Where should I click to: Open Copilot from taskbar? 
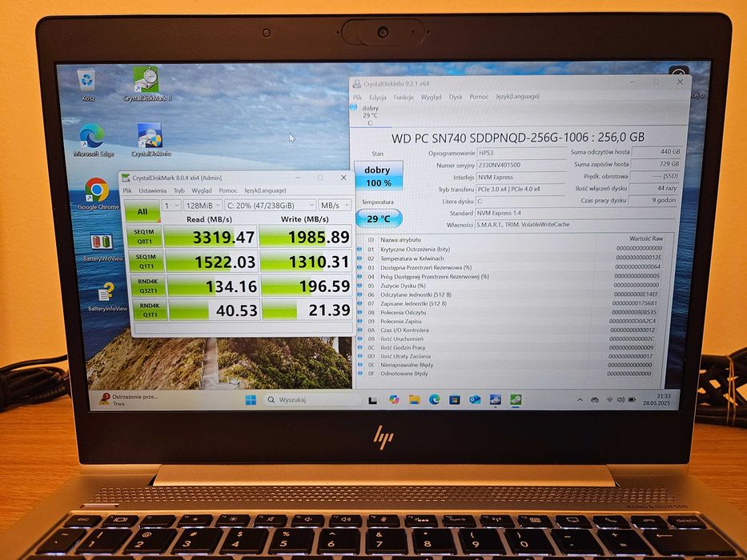[393, 400]
